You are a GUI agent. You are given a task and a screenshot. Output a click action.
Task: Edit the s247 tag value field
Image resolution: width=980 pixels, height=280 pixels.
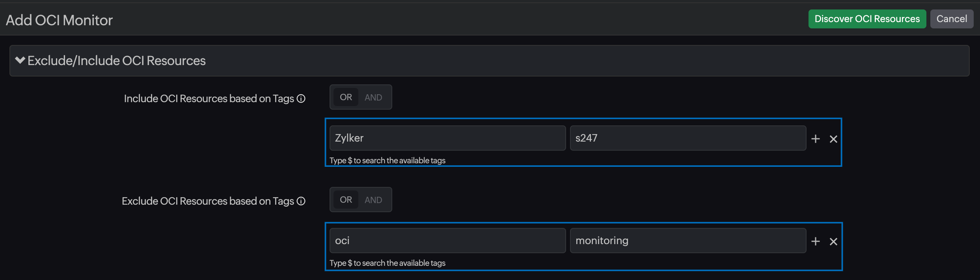(x=687, y=138)
